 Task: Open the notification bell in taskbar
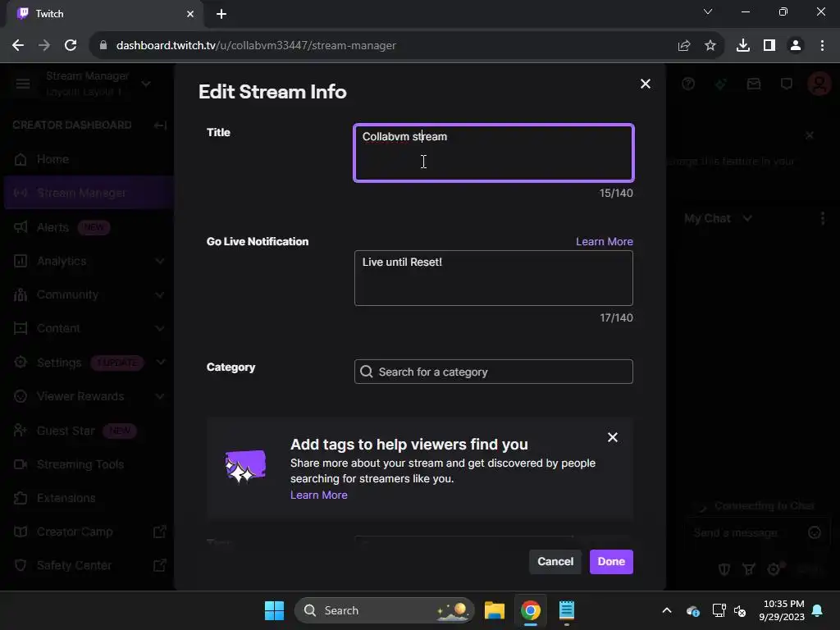tap(818, 610)
